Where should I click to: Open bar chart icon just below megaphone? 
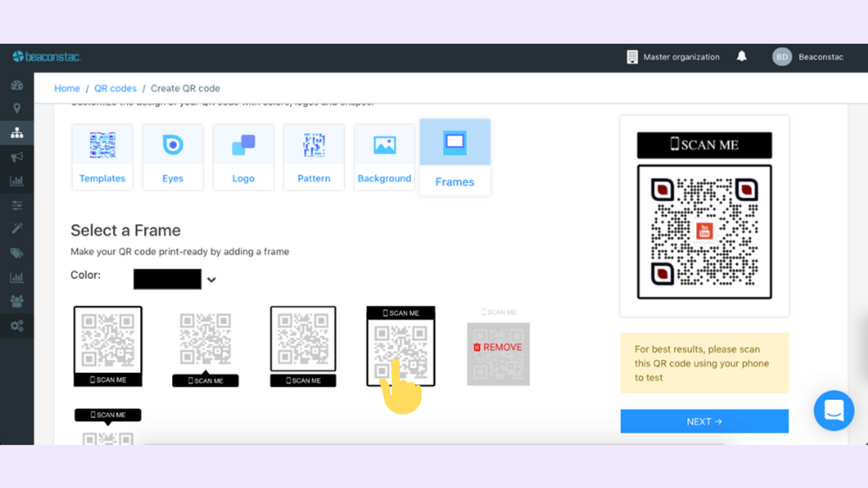[x=17, y=181]
